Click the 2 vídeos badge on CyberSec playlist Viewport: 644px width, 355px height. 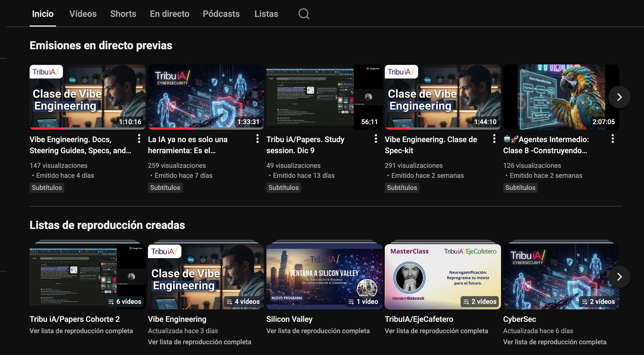(599, 301)
